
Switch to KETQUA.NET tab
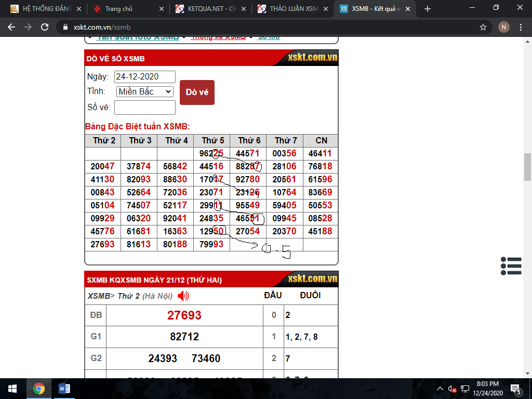[x=210, y=9]
